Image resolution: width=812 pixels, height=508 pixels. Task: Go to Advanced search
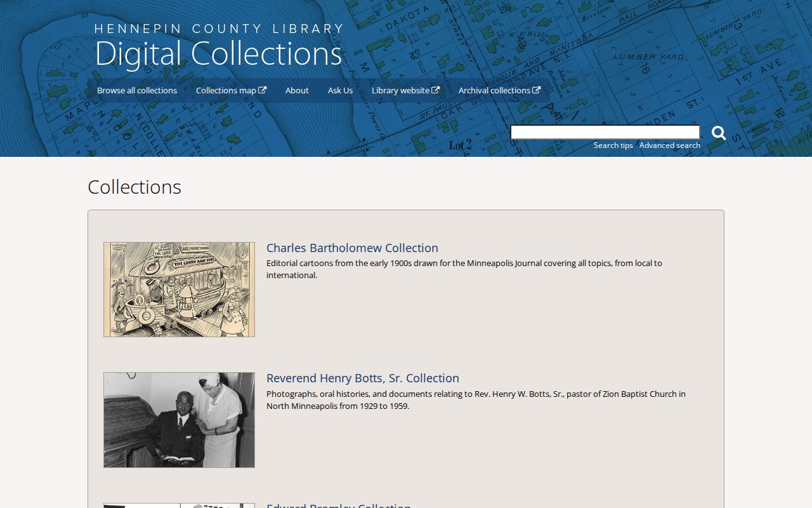[670, 145]
